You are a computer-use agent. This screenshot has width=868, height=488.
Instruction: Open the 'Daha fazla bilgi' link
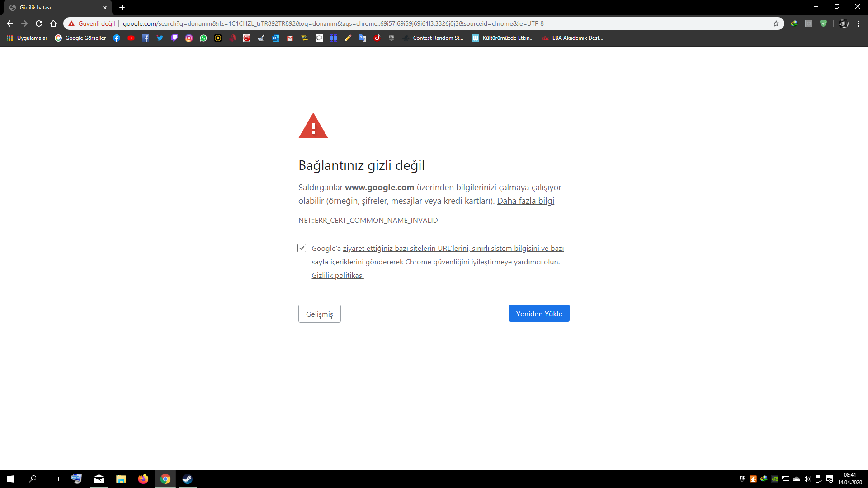pos(525,201)
